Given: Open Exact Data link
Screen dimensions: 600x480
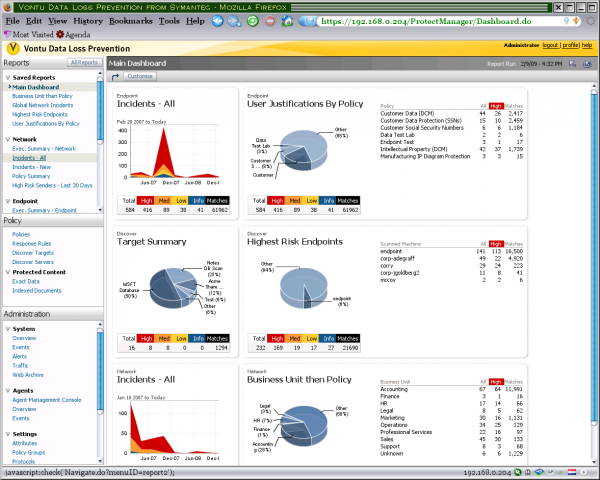Looking at the screenshot, I should coord(26,281).
